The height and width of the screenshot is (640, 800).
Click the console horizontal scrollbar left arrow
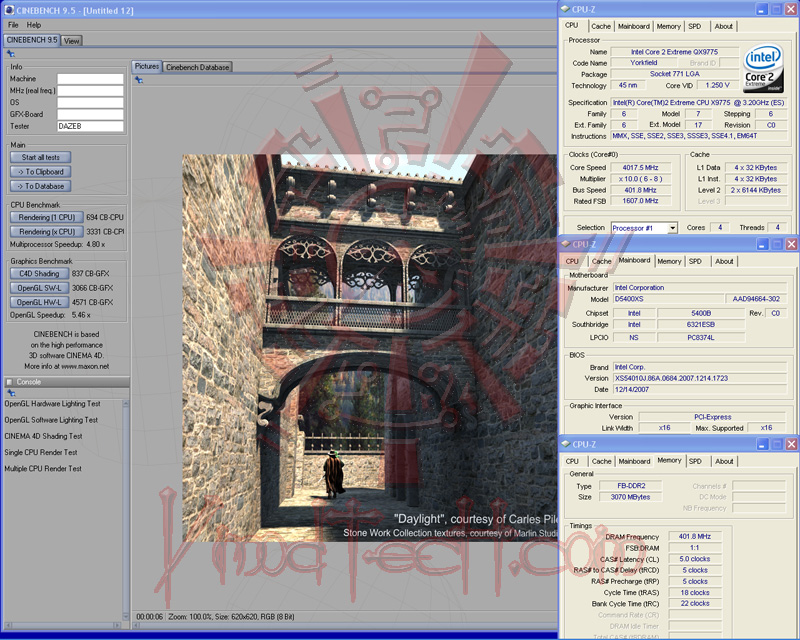8,625
